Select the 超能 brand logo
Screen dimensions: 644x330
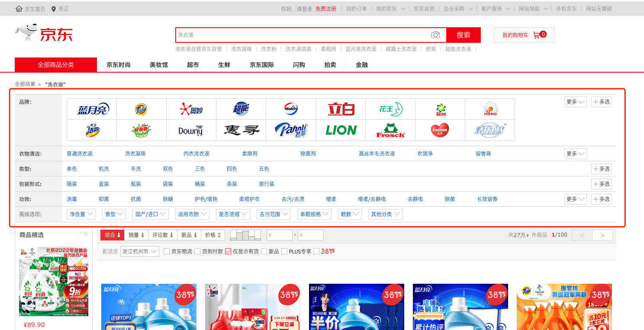pos(241,109)
